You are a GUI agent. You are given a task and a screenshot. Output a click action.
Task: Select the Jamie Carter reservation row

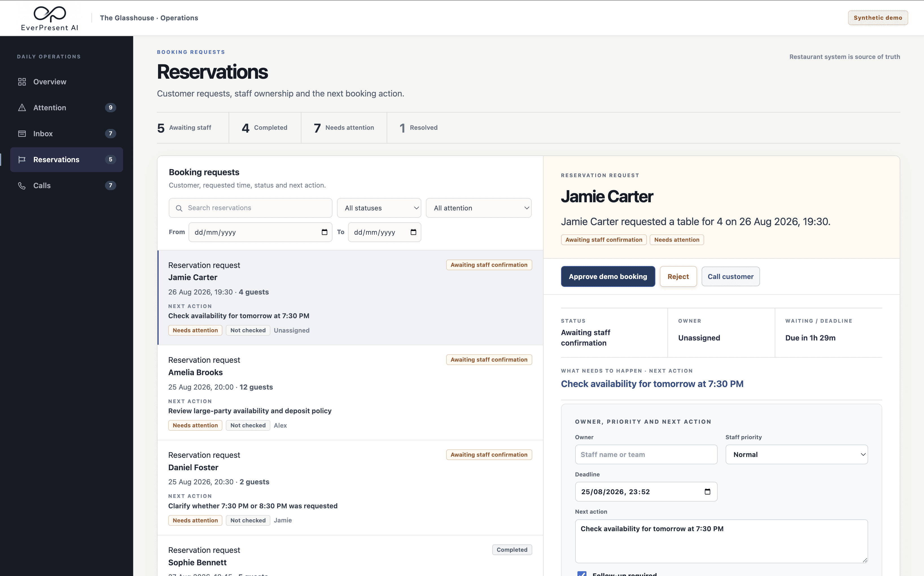point(350,298)
